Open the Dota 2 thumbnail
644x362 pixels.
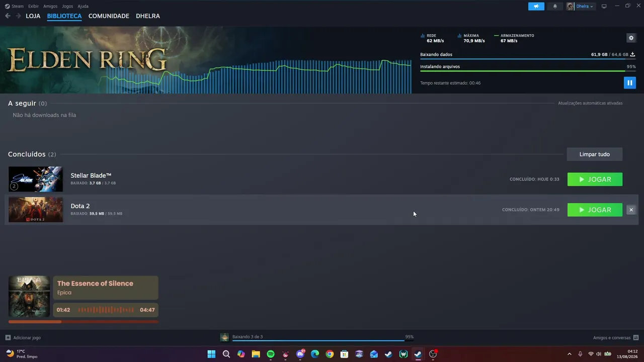(36, 210)
